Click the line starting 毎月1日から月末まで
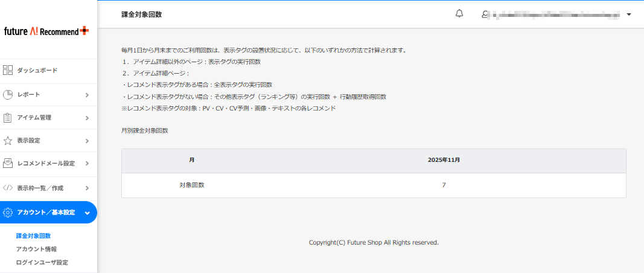 point(264,51)
